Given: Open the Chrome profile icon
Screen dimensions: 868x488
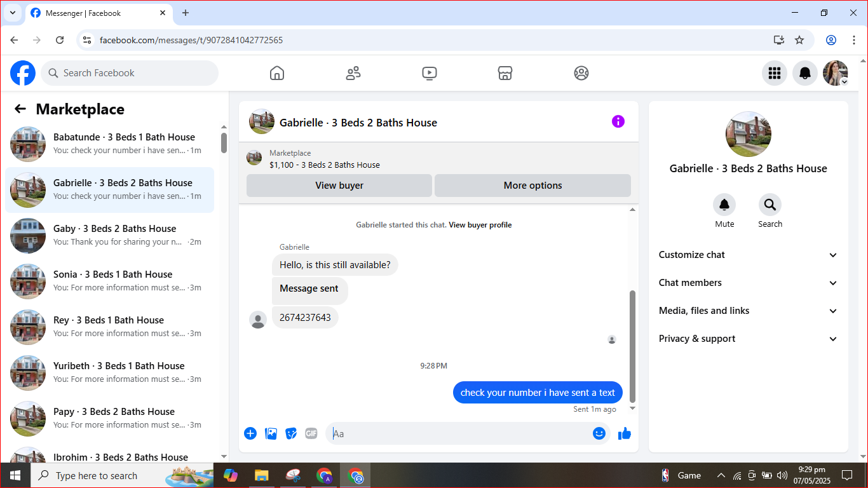Looking at the screenshot, I should tap(831, 40).
